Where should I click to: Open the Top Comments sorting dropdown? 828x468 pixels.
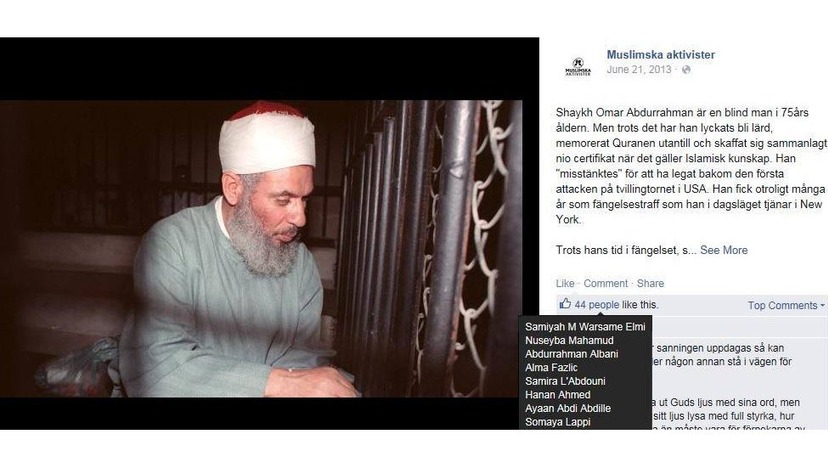(786, 305)
